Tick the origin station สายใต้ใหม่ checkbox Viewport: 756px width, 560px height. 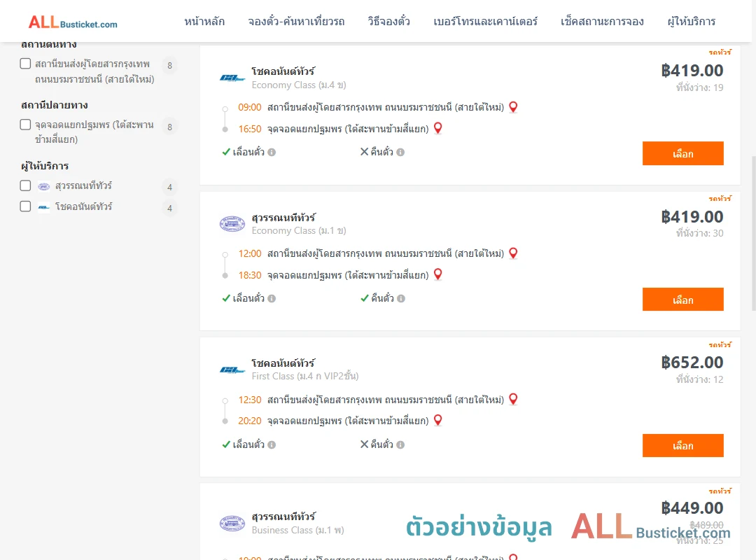pos(26,64)
